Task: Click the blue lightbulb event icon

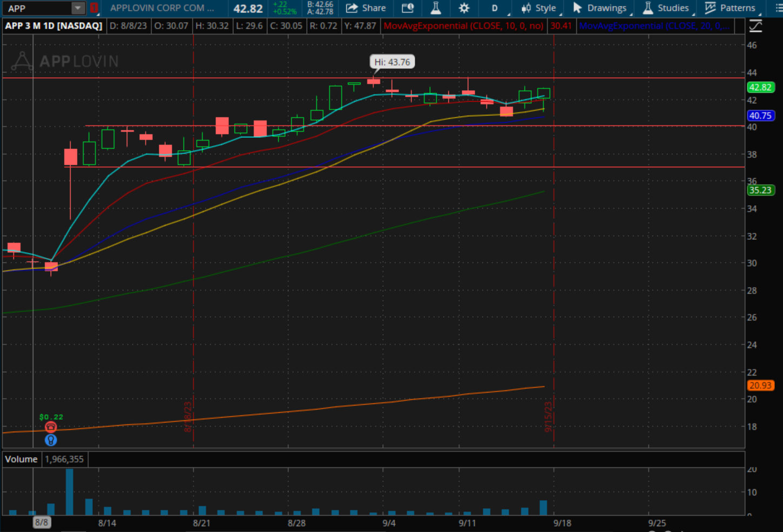Action: click(x=51, y=440)
